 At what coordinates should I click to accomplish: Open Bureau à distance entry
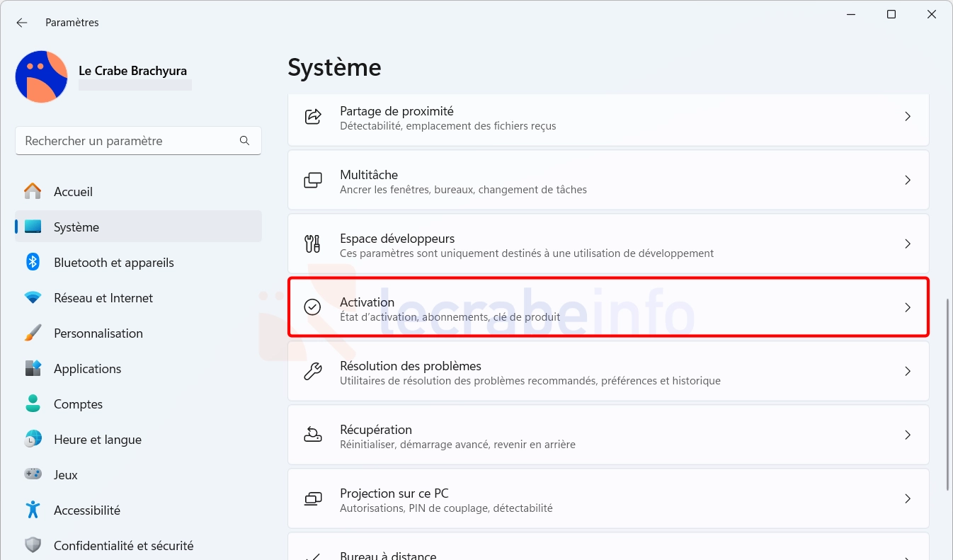point(608,547)
